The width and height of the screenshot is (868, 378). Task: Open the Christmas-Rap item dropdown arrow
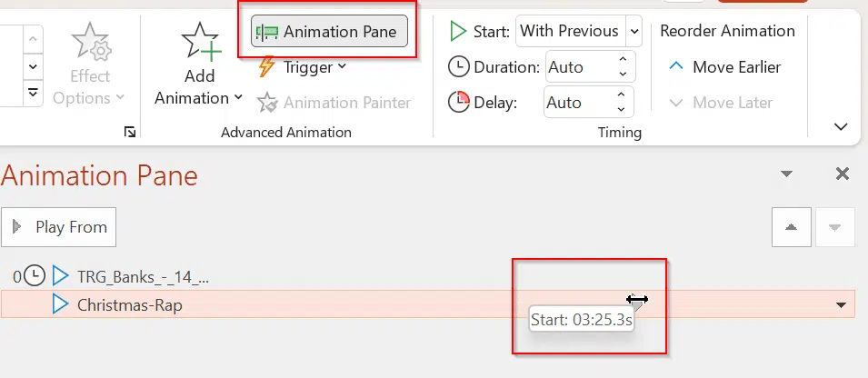[x=841, y=305]
